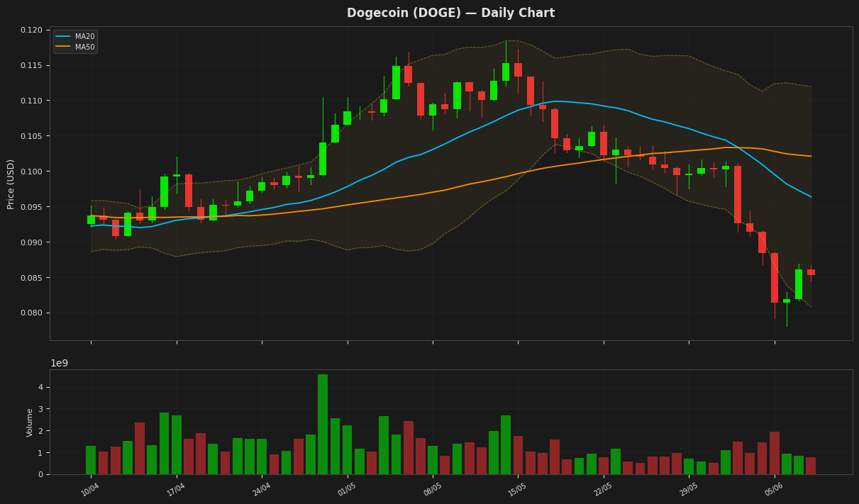Click the 0.105 price axis tick label
The height and width of the screenshot is (504, 859).
click(x=31, y=136)
